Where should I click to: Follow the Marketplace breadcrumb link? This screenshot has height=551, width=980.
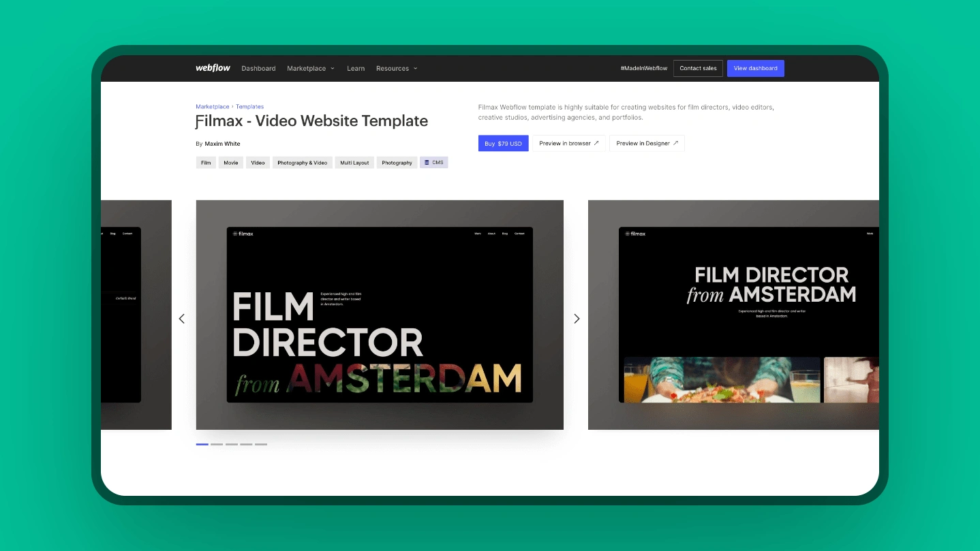[213, 107]
